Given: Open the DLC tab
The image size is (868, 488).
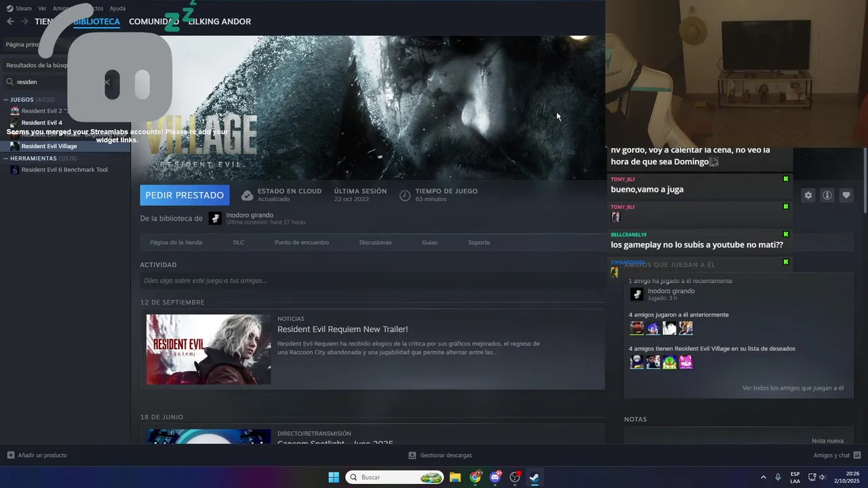Looking at the screenshot, I should click(239, 243).
